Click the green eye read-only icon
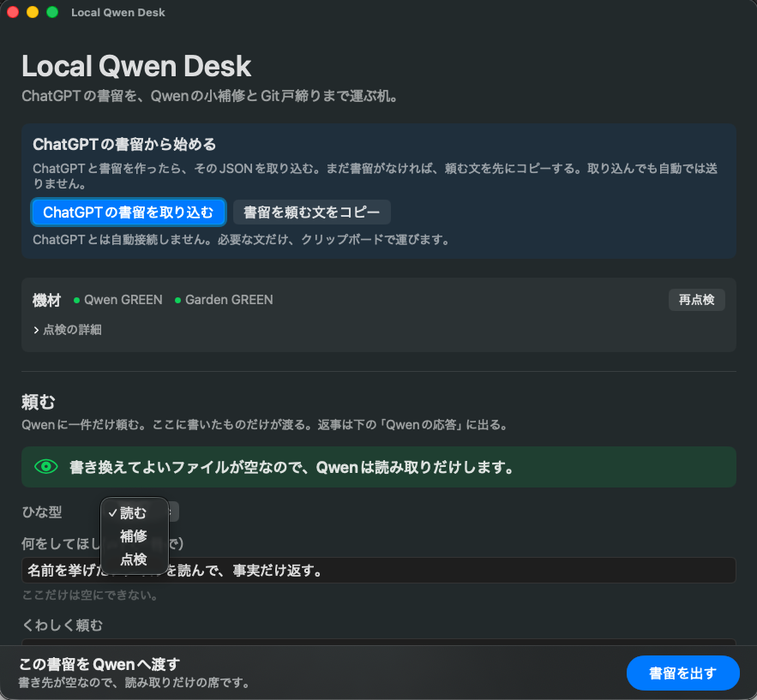This screenshot has height=700, width=757. (46, 466)
